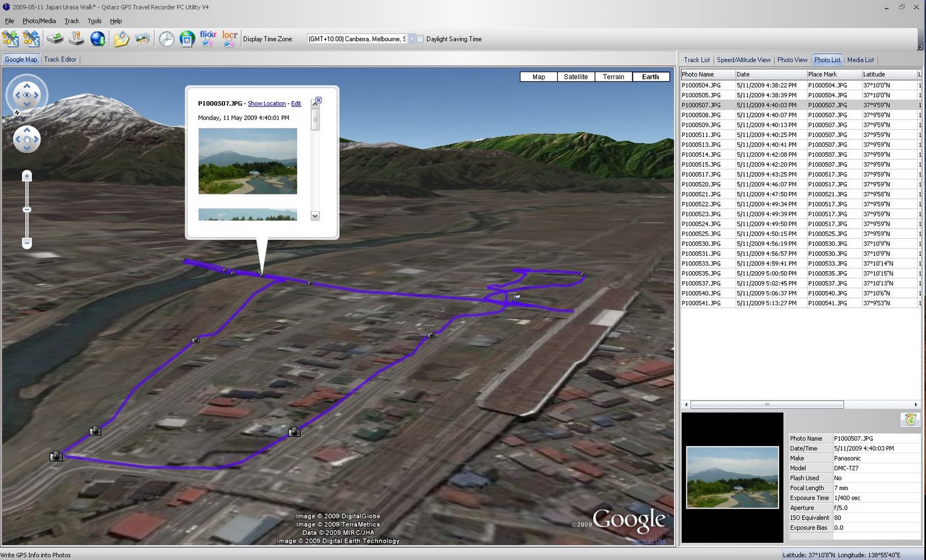
Task: Enable the Daylight Saving Time checkbox
Action: [x=420, y=39]
